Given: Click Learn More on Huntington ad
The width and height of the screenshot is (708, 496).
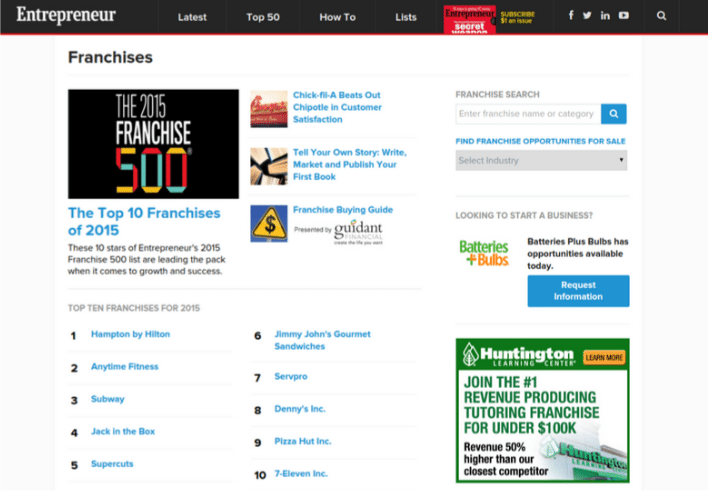Looking at the screenshot, I should click(x=604, y=357).
